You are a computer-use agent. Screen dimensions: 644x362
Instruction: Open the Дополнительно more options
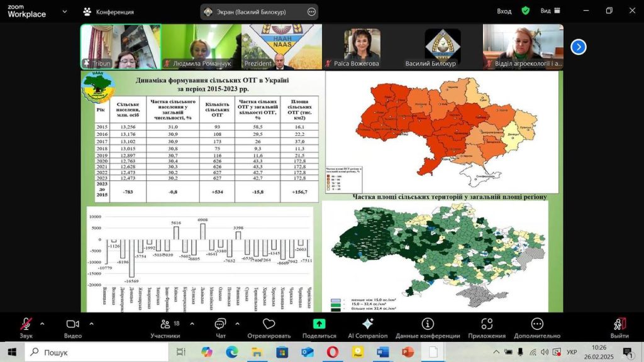pyautogui.click(x=536, y=324)
